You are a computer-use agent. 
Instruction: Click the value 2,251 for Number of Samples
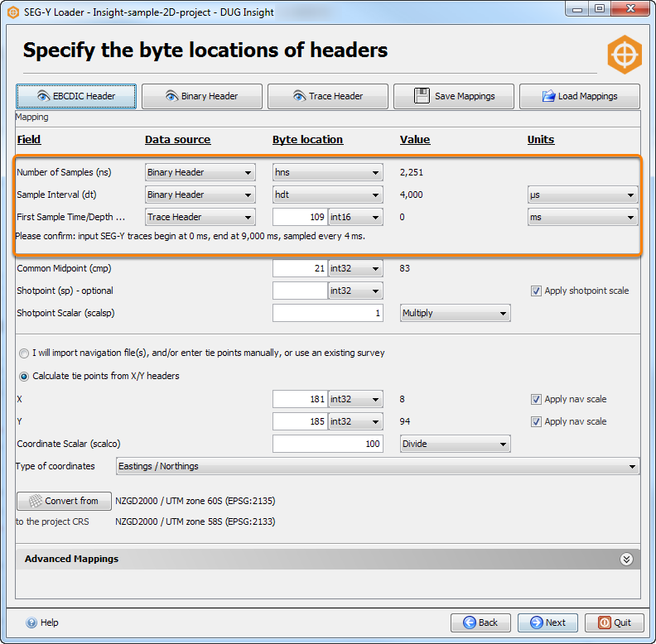pos(412,173)
